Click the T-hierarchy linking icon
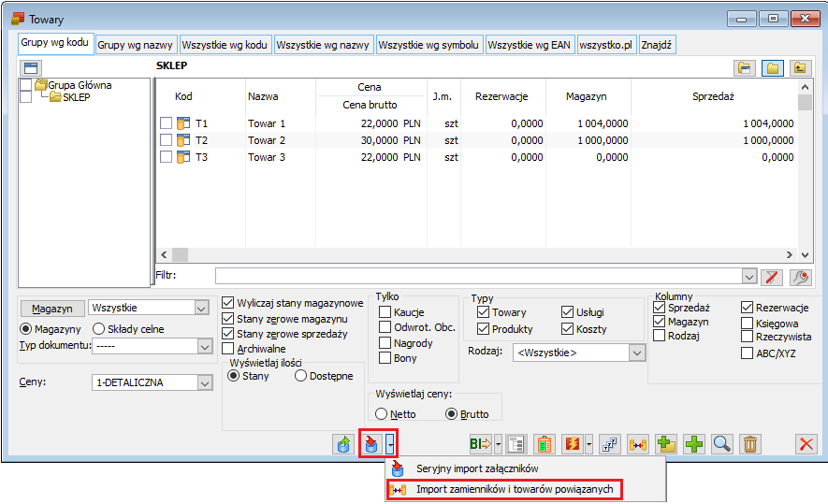 (609, 444)
